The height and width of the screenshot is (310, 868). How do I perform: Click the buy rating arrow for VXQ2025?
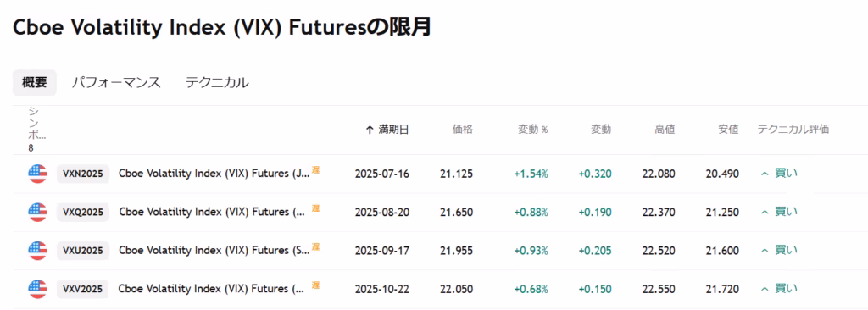pos(765,213)
